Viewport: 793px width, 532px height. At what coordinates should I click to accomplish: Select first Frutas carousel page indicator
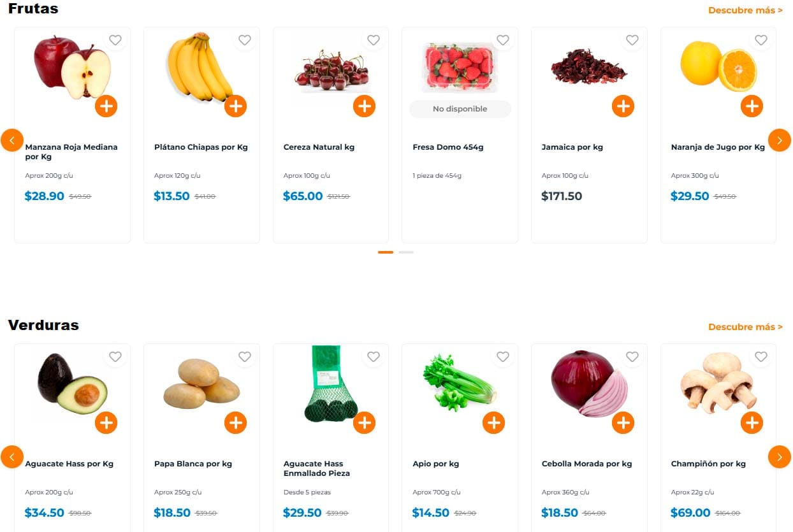(385, 252)
